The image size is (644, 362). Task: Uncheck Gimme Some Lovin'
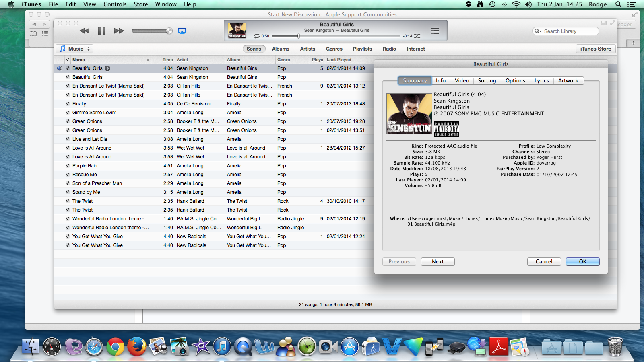(x=68, y=113)
